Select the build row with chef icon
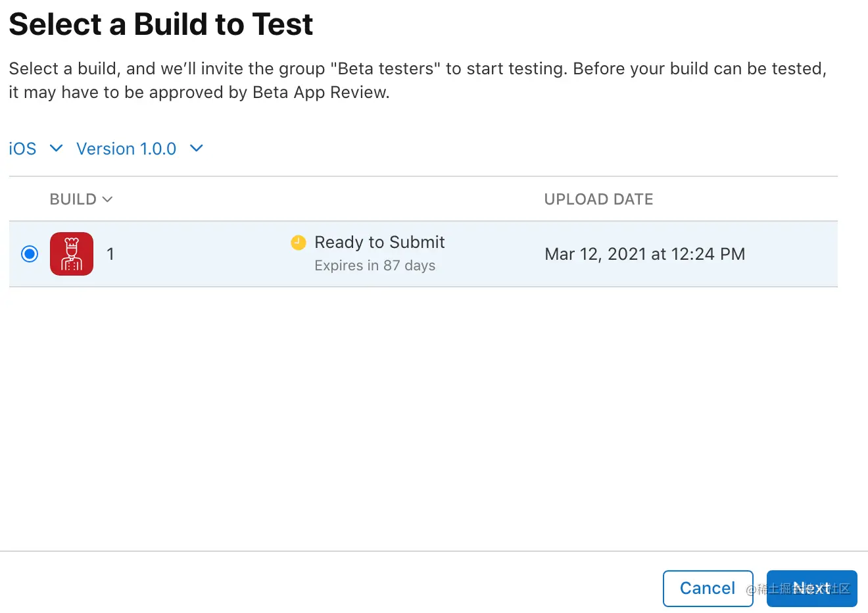This screenshot has height=613, width=868. click(x=423, y=254)
